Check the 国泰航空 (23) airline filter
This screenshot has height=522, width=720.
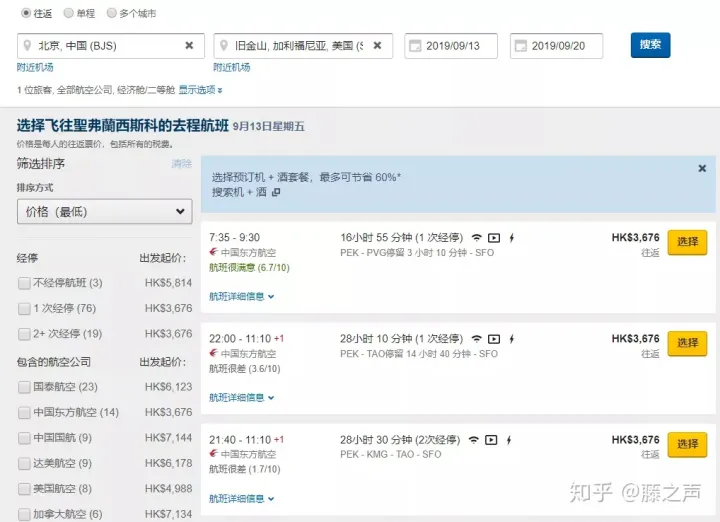[x=24, y=387]
